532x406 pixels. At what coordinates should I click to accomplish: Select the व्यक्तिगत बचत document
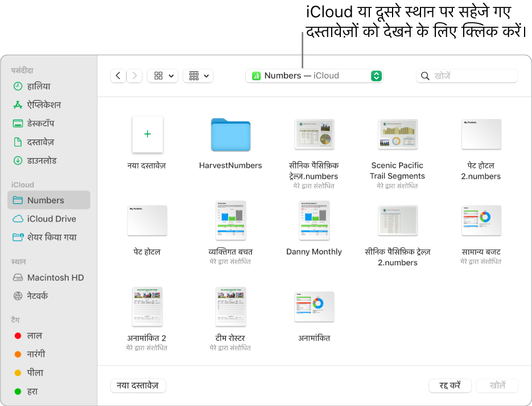coord(230,220)
